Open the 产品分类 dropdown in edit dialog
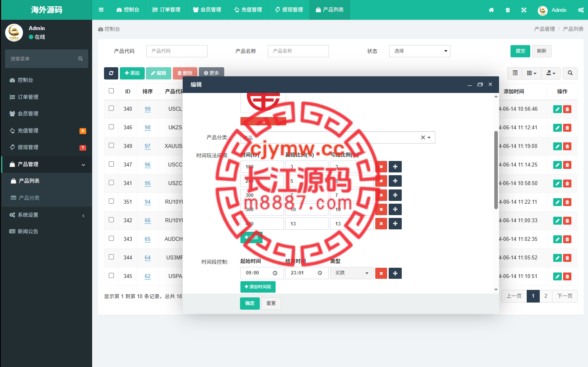The image size is (588, 367). 338,138
